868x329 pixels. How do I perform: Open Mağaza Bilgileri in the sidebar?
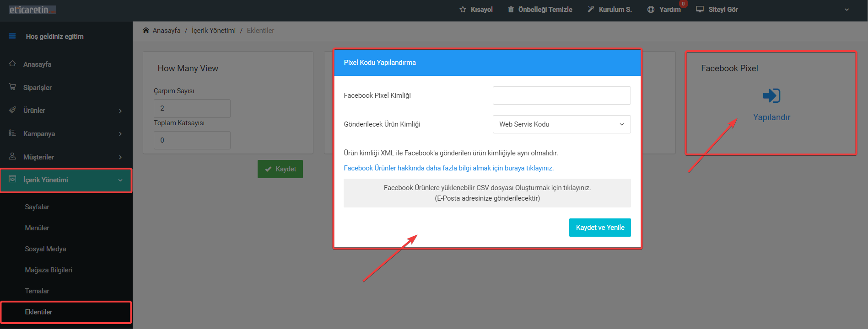49,270
